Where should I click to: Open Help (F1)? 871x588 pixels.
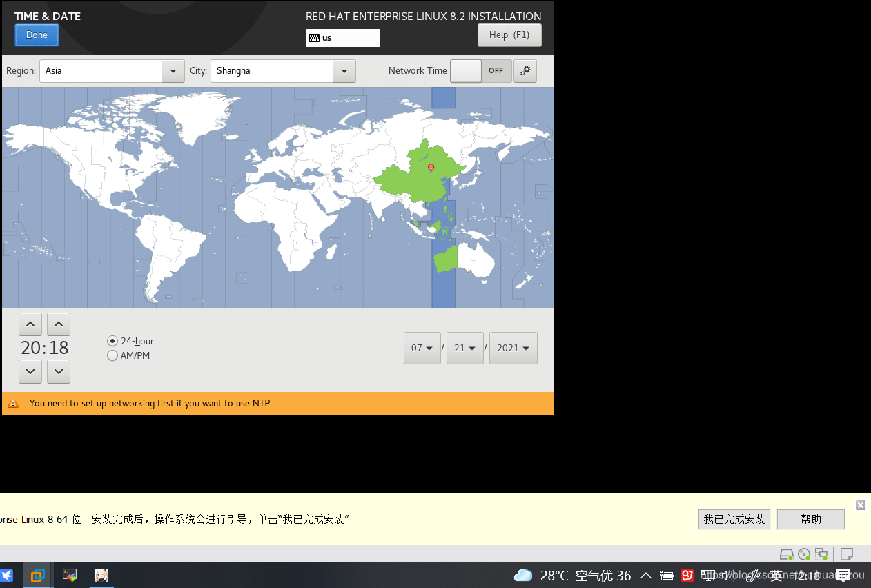[509, 35]
